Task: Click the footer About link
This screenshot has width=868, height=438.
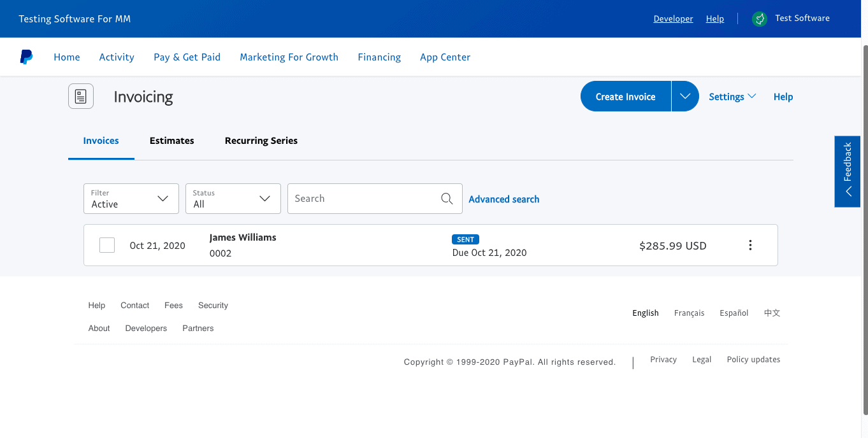Action: pyautogui.click(x=99, y=328)
